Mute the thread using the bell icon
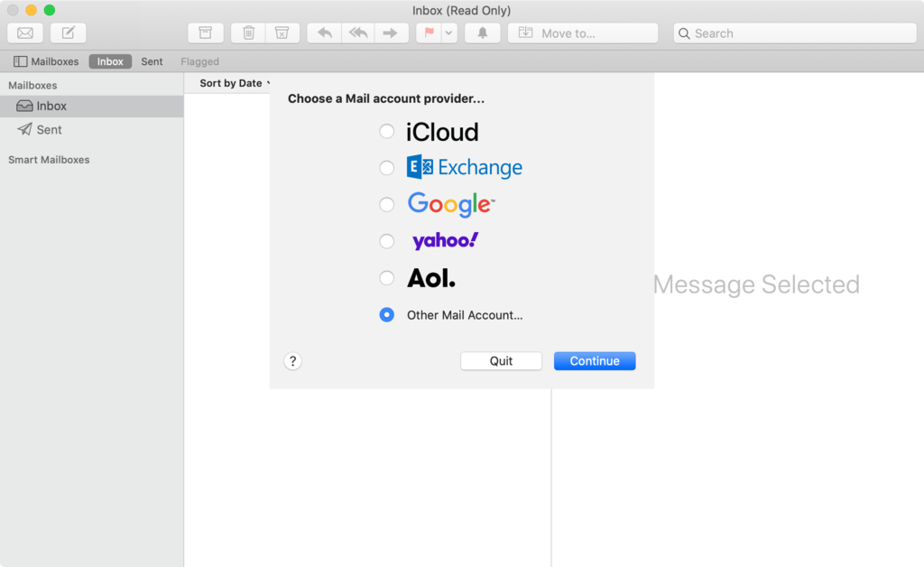 [x=482, y=33]
